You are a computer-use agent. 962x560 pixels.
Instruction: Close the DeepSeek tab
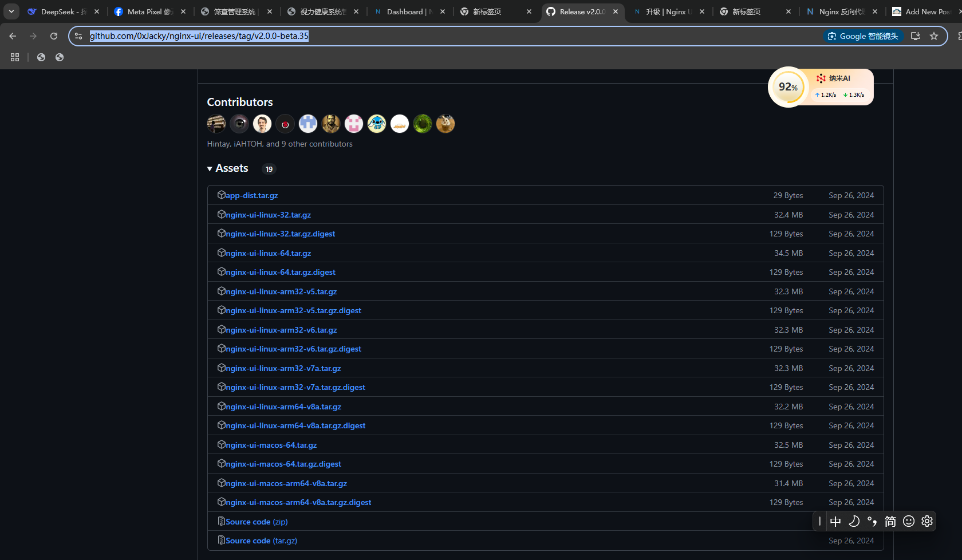tap(97, 11)
